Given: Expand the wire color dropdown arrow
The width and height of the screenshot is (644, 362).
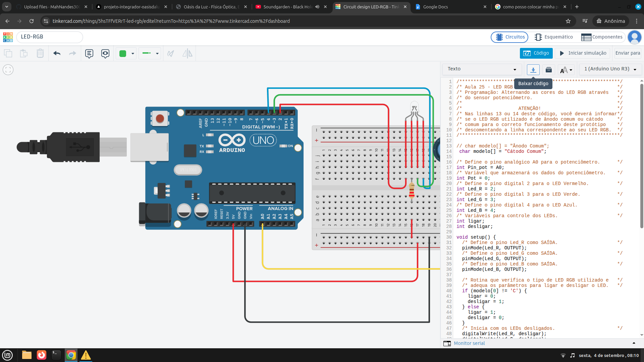Looking at the screenshot, I should (x=133, y=54).
